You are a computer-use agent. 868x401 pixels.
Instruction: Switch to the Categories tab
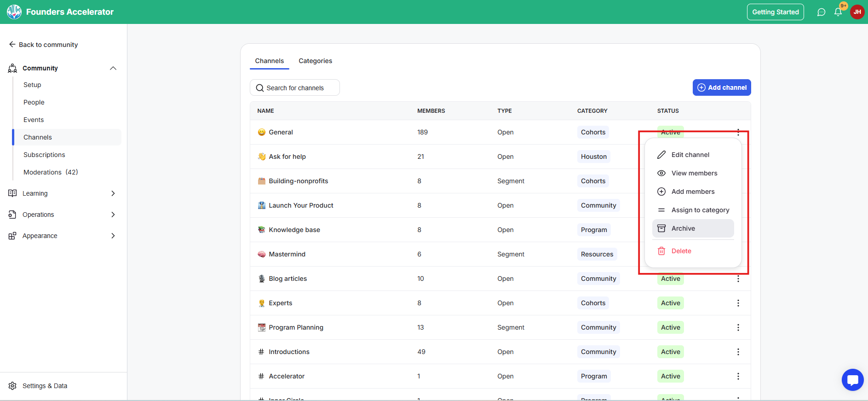click(x=315, y=61)
